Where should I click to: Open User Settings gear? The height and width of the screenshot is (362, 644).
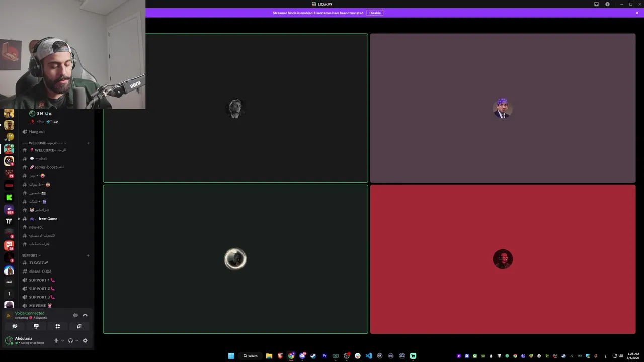(x=85, y=340)
